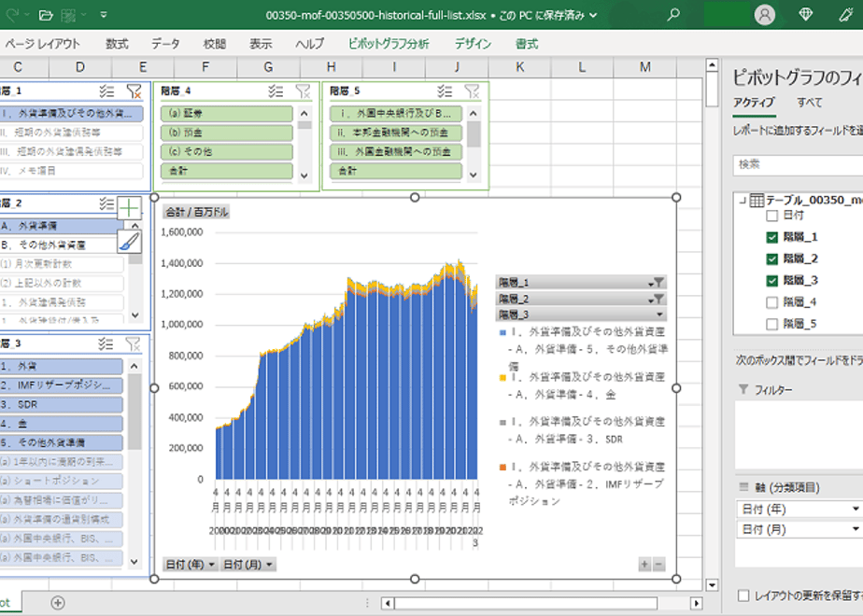
Task: Open 日付 (年) dropdown in axis area
Action: (856, 509)
